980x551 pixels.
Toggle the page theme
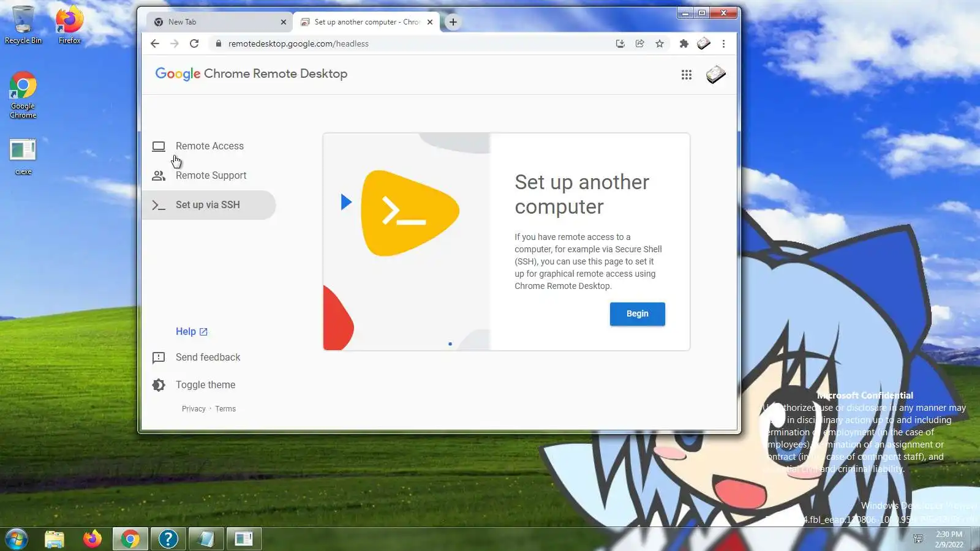pyautogui.click(x=194, y=385)
